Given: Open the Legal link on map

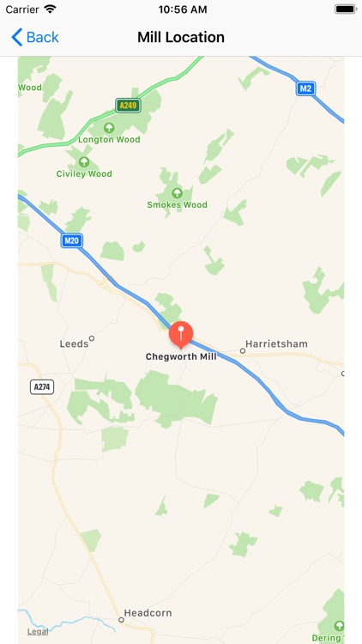Looking at the screenshot, I should point(38,632).
